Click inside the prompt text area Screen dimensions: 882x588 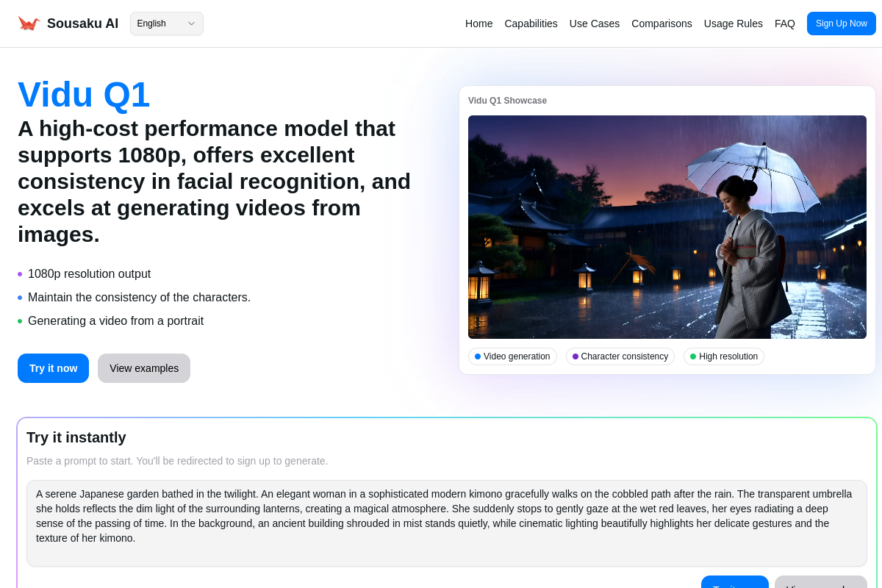446,523
